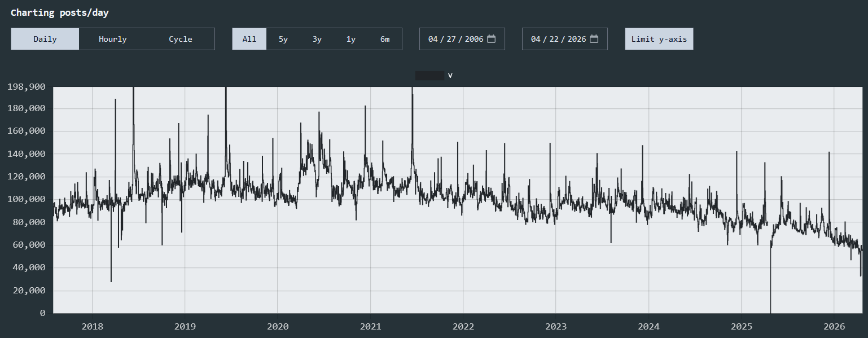Click the 198,900 y-axis label
This screenshot has height=338, width=868.
click(27, 87)
